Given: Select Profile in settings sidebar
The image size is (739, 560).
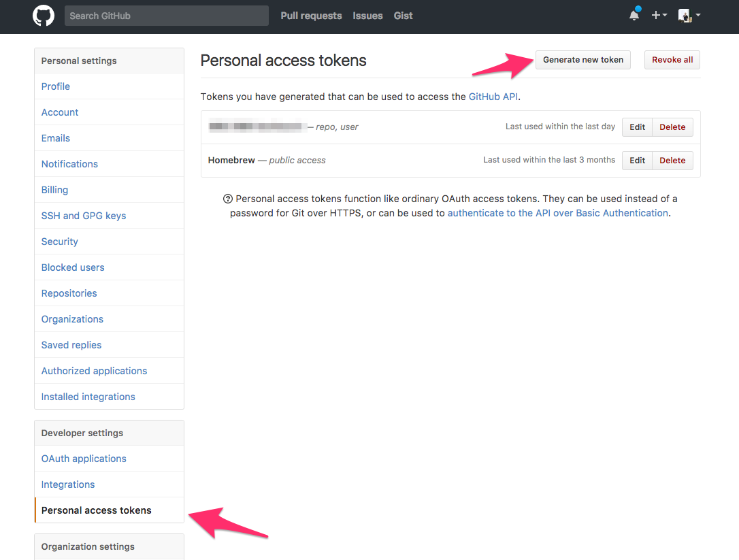Looking at the screenshot, I should (110, 86).
